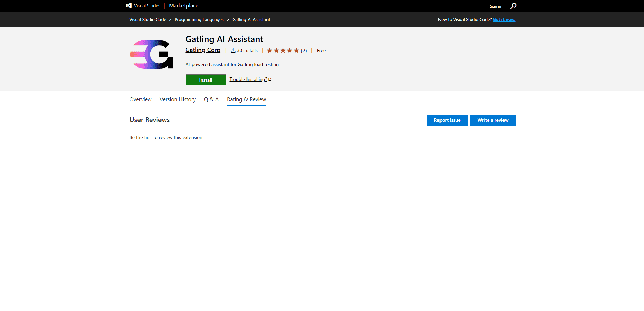Image resolution: width=644 pixels, height=311 pixels.
Task: Click the 'Free' price label
Action: pos(321,51)
